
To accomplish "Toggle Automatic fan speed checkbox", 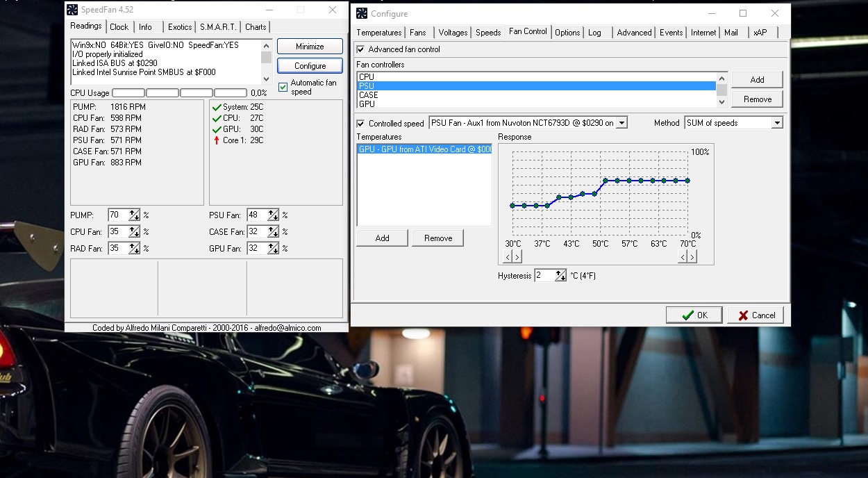I will click(283, 87).
